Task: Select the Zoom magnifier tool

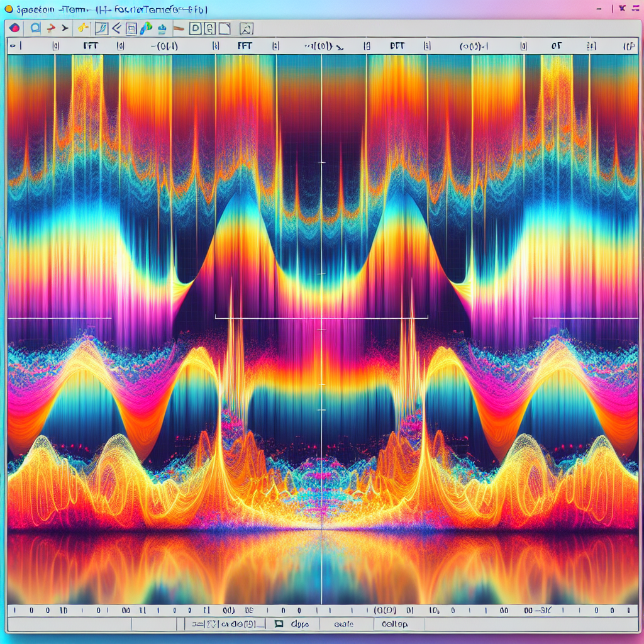Action: pyautogui.click(x=34, y=28)
